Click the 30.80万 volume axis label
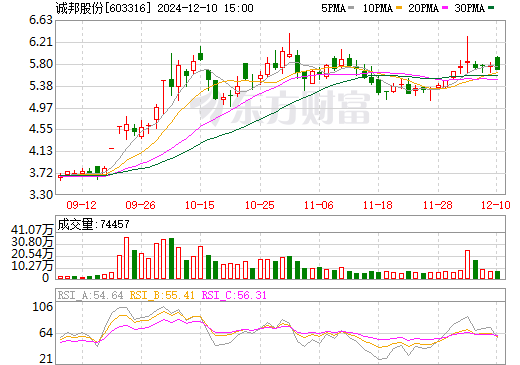This screenshot has width=520, height=365. (32, 242)
